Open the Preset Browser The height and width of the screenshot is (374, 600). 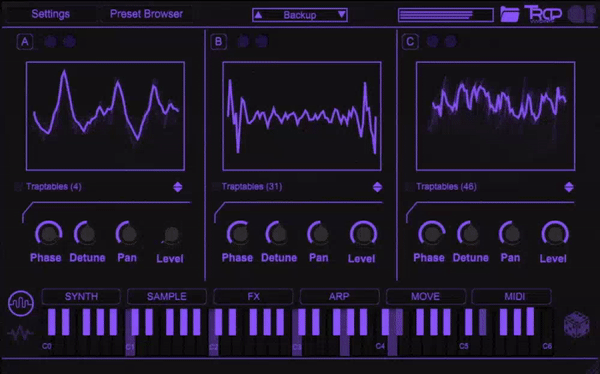click(x=146, y=14)
